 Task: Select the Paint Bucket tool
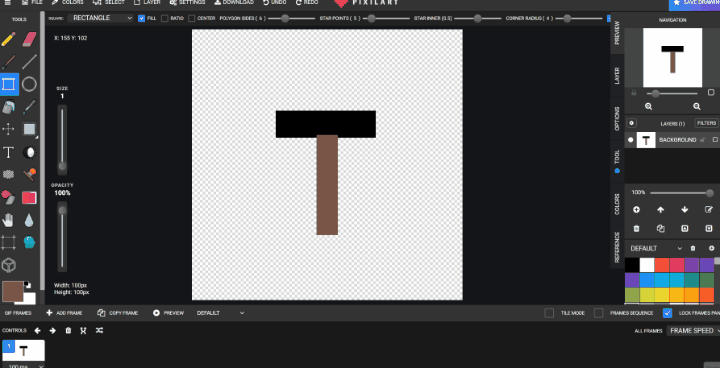pos(8,107)
